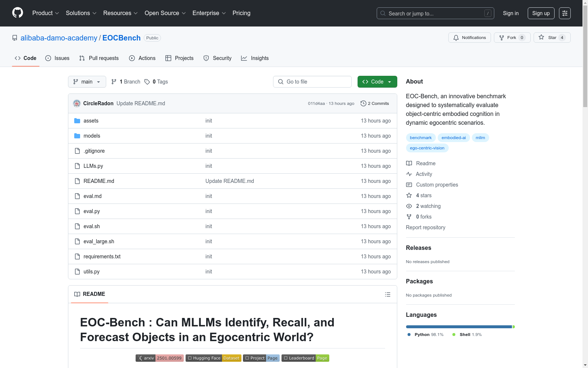Click the eval.sh file icon

pyautogui.click(x=77, y=226)
